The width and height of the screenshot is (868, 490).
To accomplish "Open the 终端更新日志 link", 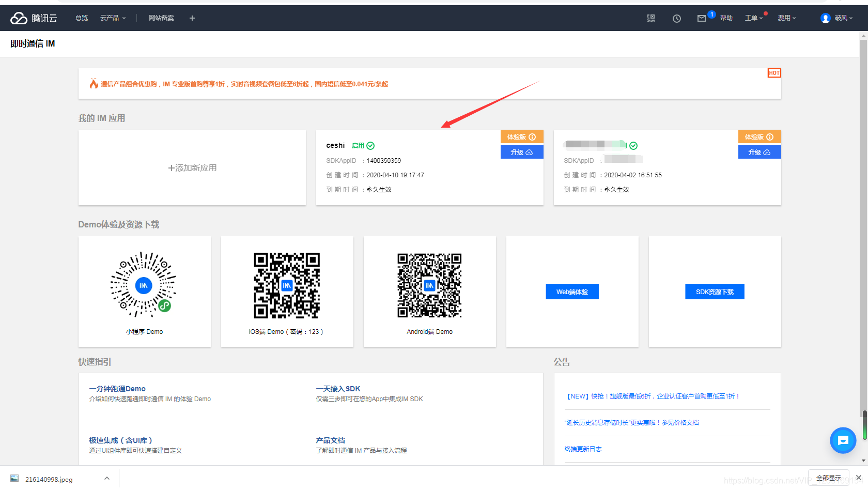I will point(583,449).
